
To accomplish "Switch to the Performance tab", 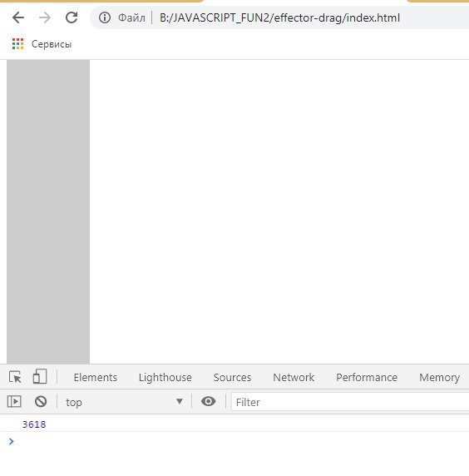I will coord(367,377).
